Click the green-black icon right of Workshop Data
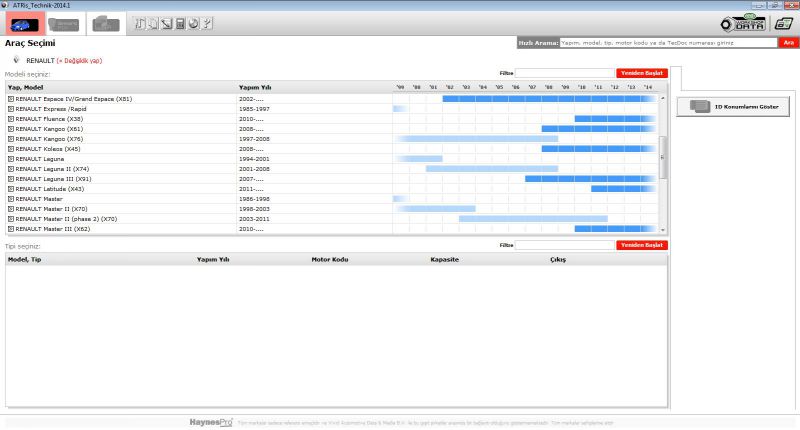The width and height of the screenshot is (800, 430). [784, 23]
